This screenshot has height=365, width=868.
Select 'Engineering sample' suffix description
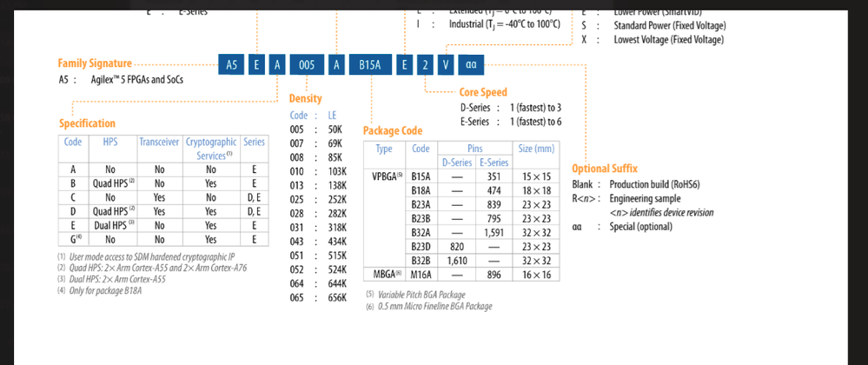coord(645,198)
